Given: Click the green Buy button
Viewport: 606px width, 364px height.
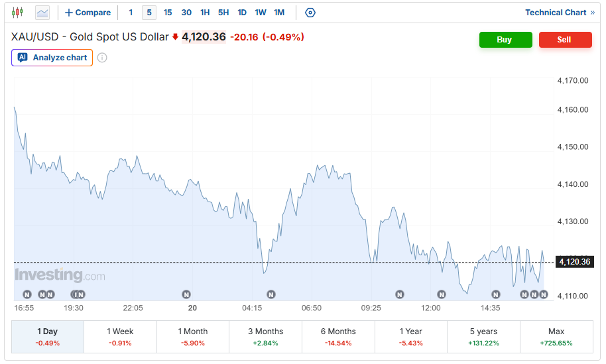Looking at the screenshot, I should [505, 40].
